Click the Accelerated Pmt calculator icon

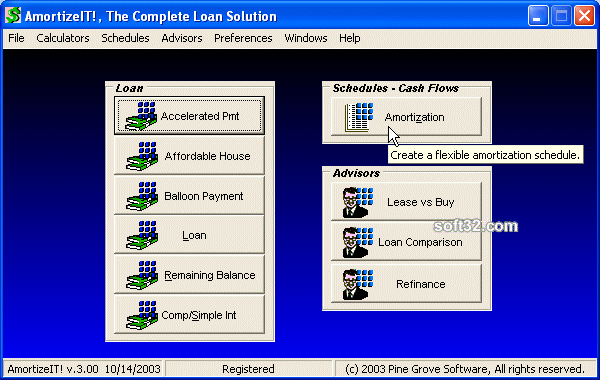pos(141,116)
